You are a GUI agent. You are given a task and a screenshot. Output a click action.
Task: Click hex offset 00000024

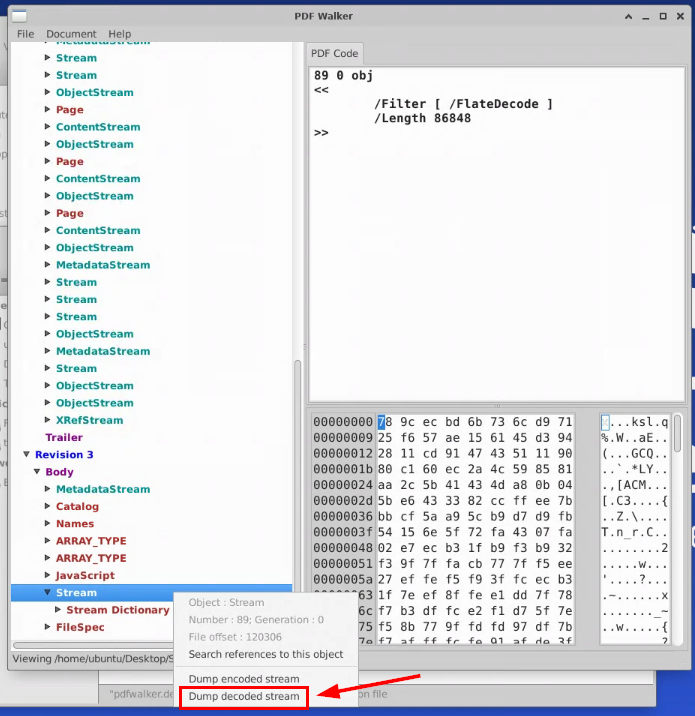[343, 485]
